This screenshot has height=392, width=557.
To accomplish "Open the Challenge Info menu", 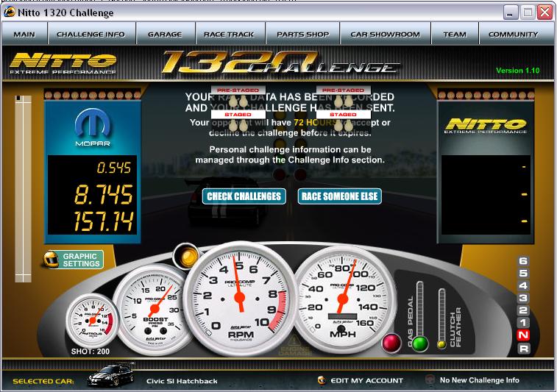I will [x=91, y=34].
